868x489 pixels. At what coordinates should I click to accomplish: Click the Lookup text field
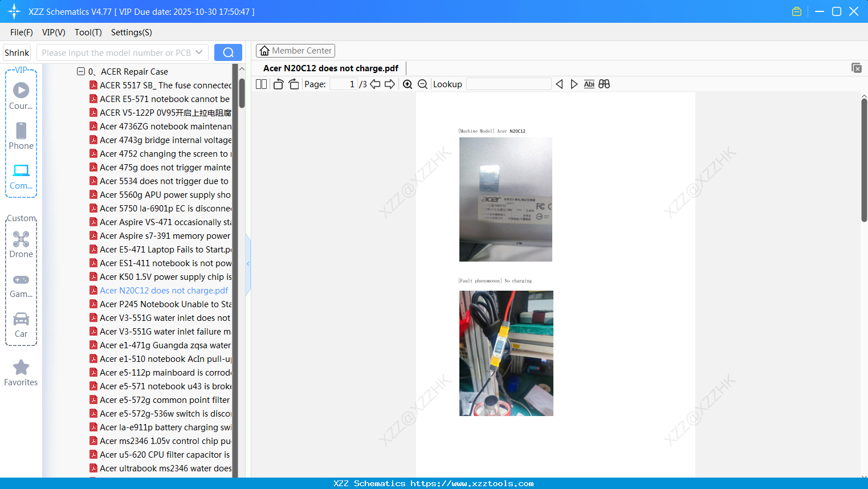508,84
